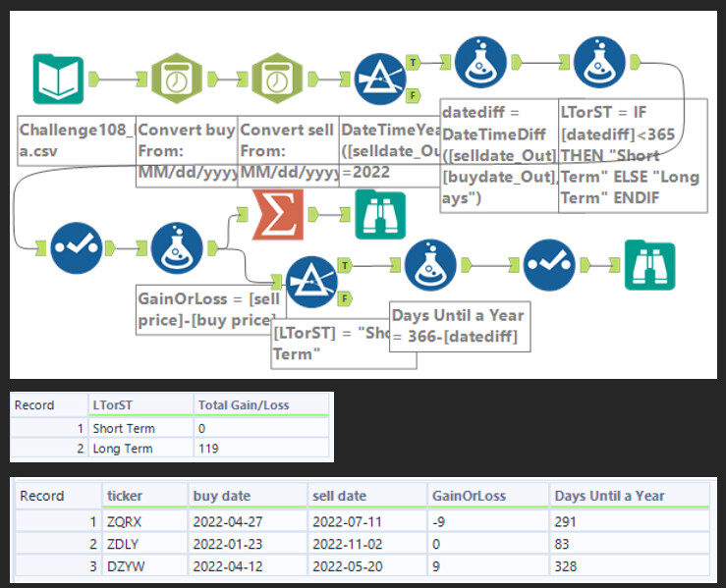Image resolution: width=726 pixels, height=588 pixels.
Task: Select the DZYW ticker cell
Action: coord(145,565)
